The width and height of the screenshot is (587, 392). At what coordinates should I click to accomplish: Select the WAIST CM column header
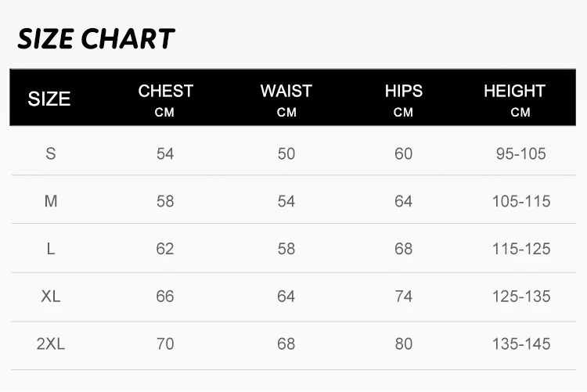[x=286, y=99]
